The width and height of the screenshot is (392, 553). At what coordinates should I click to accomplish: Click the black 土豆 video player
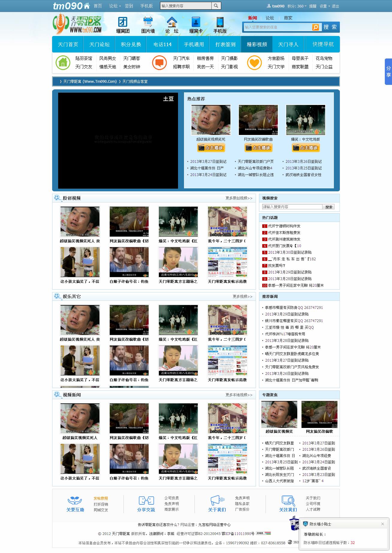click(118, 141)
